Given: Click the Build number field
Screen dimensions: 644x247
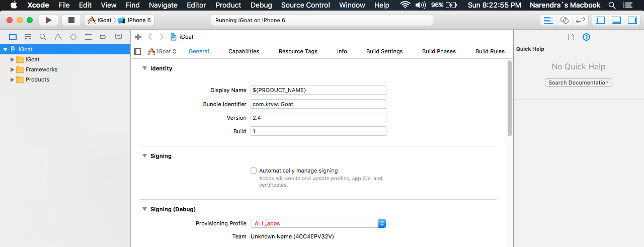Looking at the screenshot, I should click(x=318, y=131).
